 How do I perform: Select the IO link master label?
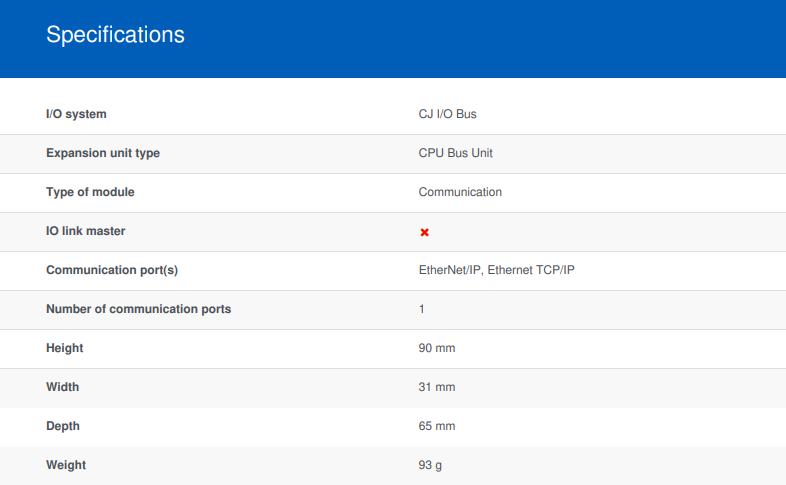click(86, 231)
